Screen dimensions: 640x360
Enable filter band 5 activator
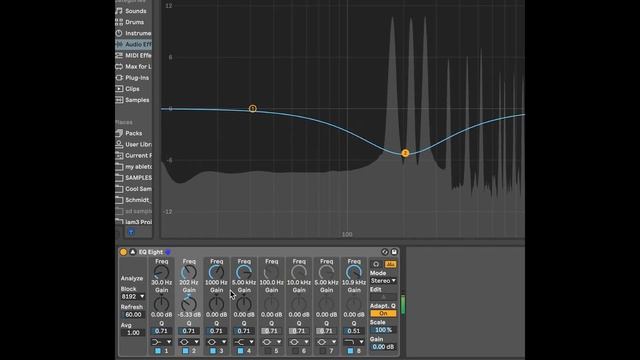click(x=268, y=351)
